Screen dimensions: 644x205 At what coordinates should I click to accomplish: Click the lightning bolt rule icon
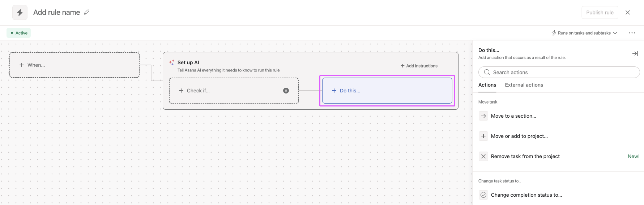20,12
